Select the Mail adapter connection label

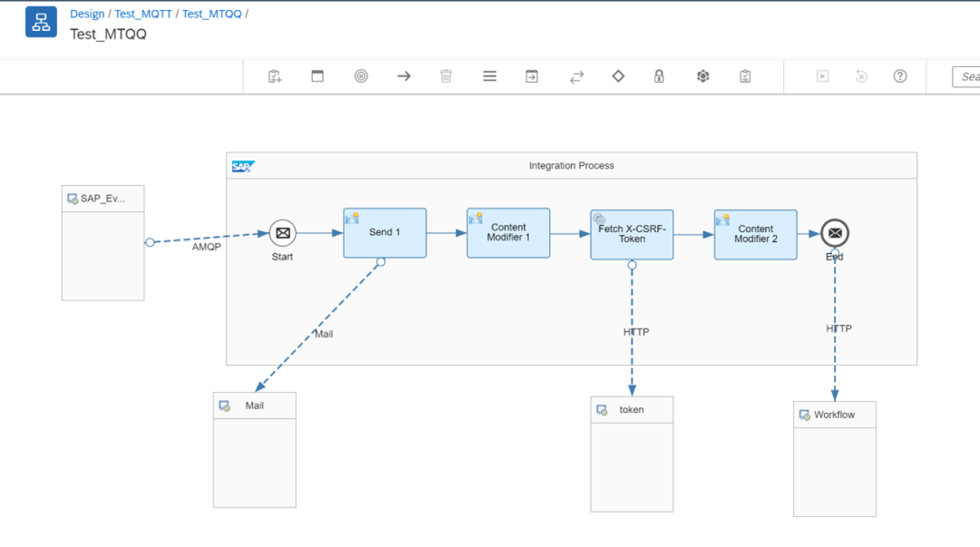[324, 334]
